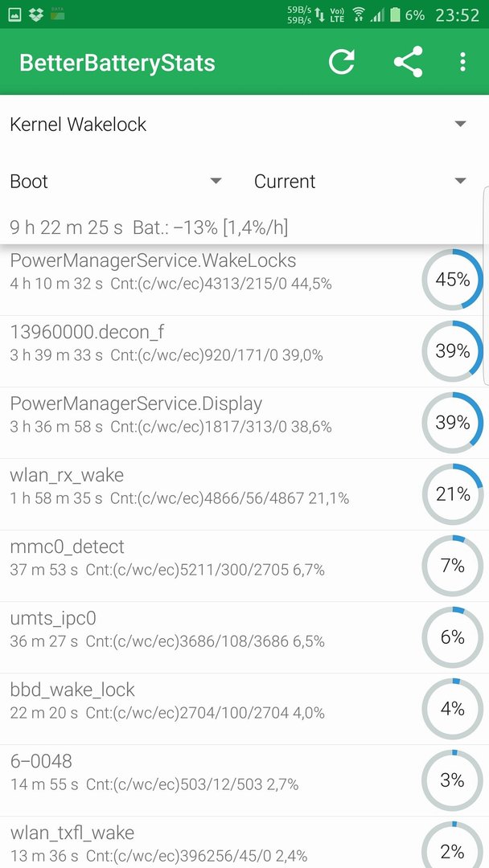The width and height of the screenshot is (489, 868).
Task: Tap the Wi-Fi signal icon in the status bar
Action: tap(358, 15)
